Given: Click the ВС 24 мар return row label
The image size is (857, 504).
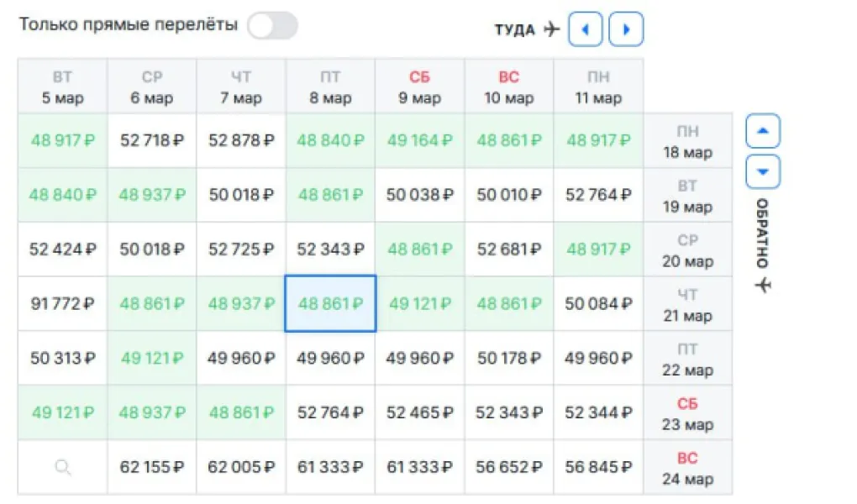Looking at the screenshot, I should tap(687, 467).
